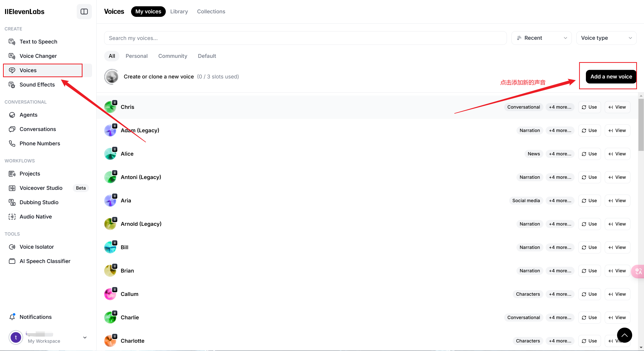Expand the Voice type dropdown
Image resolution: width=644 pixels, height=351 pixels.
606,38
